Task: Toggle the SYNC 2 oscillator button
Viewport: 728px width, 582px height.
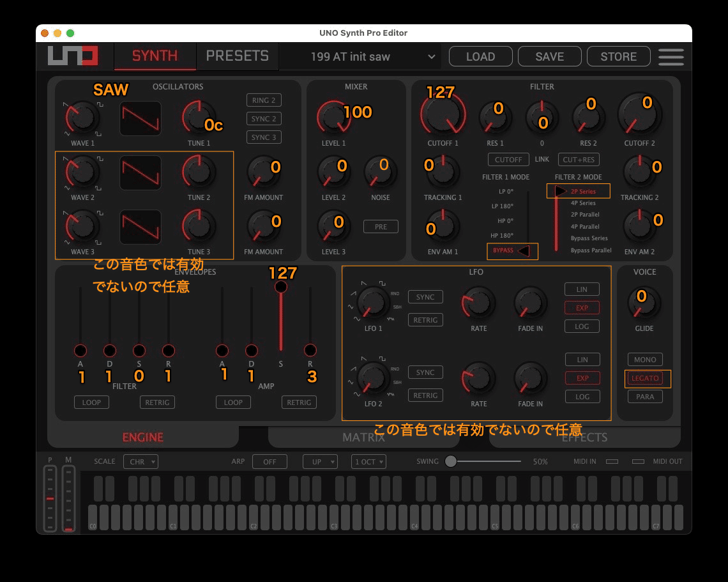Action: [264, 119]
